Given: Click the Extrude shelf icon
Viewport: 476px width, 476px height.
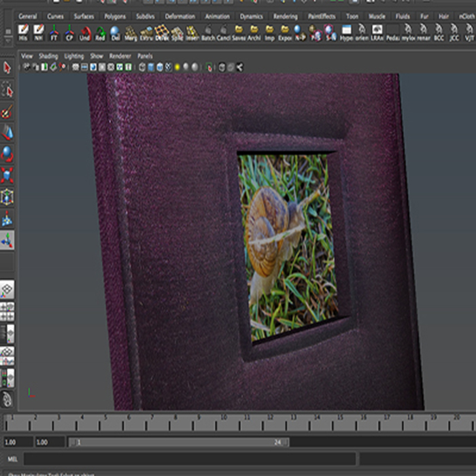Looking at the screenshot, I should coord(146,33).
